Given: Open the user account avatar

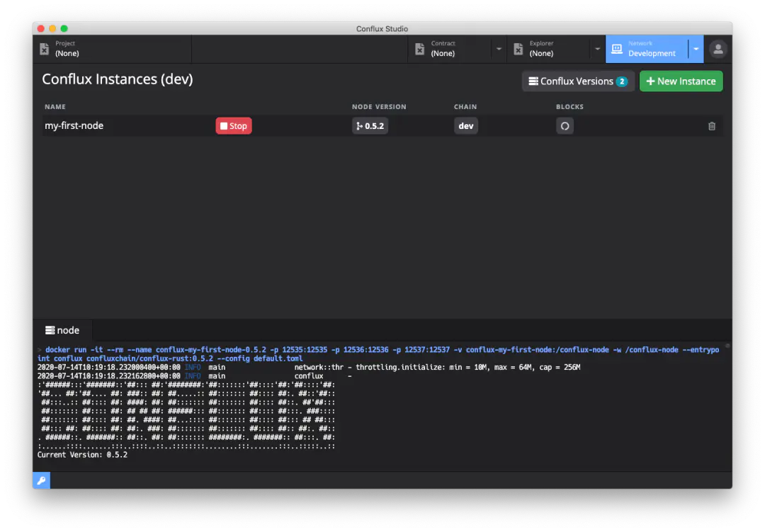Looking at the screenshot, I should point(718,49).
